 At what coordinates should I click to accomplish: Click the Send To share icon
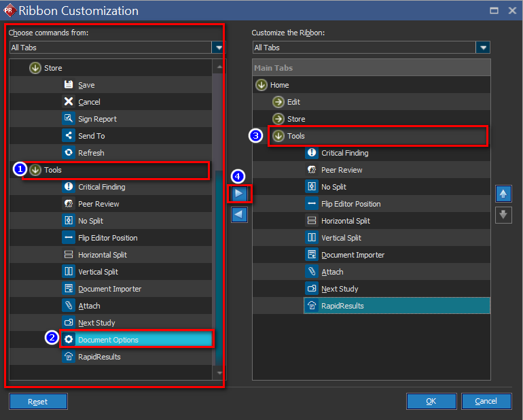68,136
